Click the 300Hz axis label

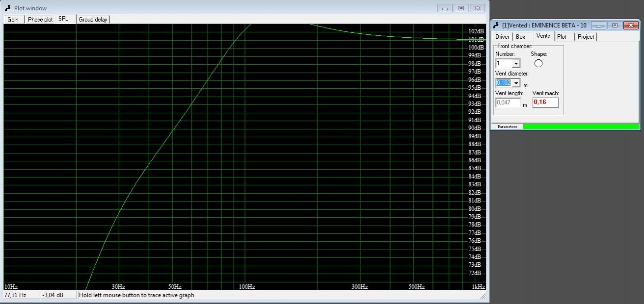tap(360, 287)
